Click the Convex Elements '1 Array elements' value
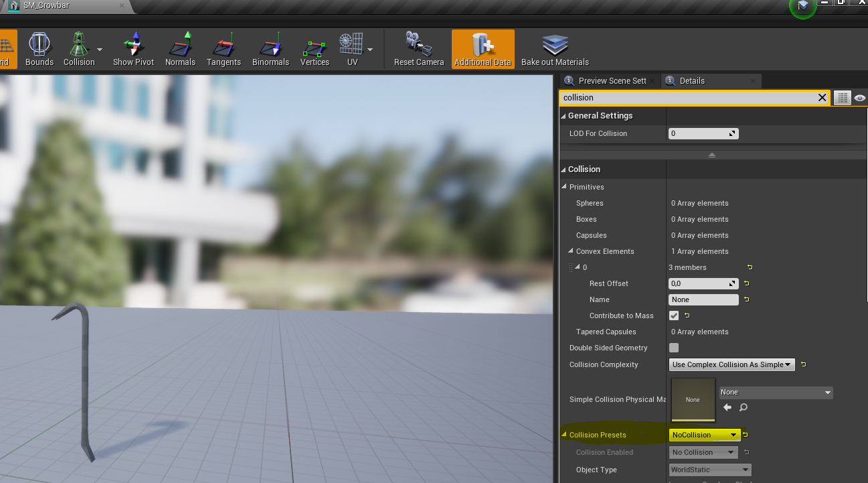The height and width of the screenshot is (483, 868). pos(700,251)
